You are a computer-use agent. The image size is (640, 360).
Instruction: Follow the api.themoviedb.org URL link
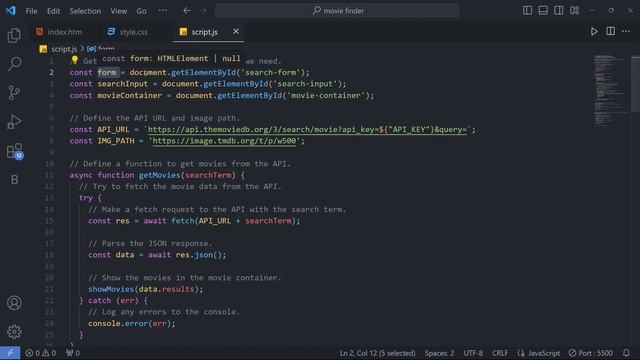coord(307,129)
